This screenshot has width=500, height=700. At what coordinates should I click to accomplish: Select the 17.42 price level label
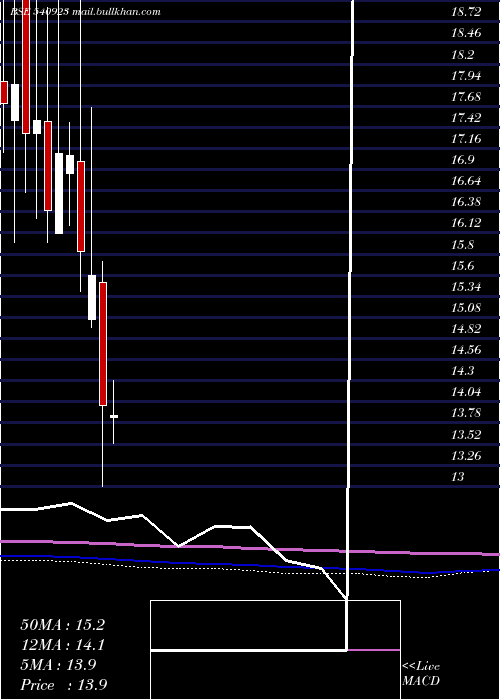click(x=466, y=118)
